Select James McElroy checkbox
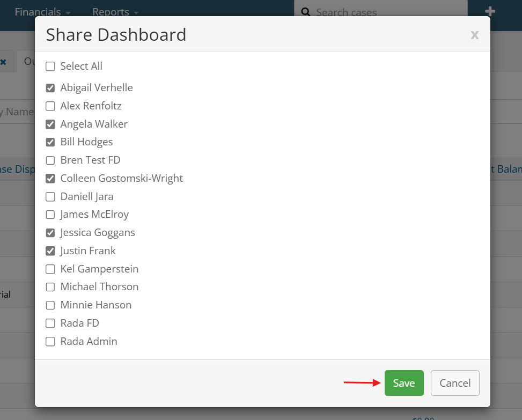522x420 pixels. coord(50,215)
